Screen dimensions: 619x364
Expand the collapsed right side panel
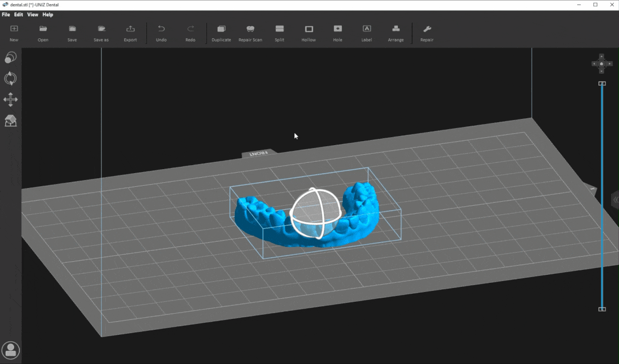615,200
